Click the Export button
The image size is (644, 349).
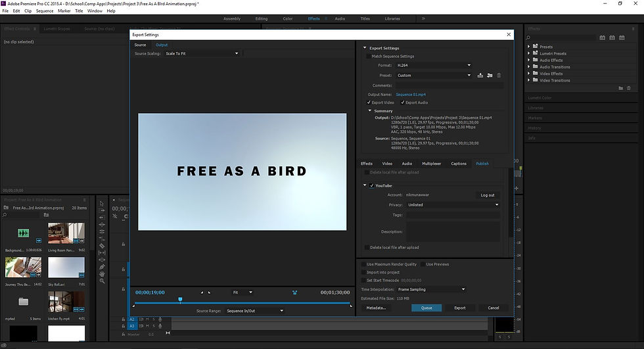point(459,308)
